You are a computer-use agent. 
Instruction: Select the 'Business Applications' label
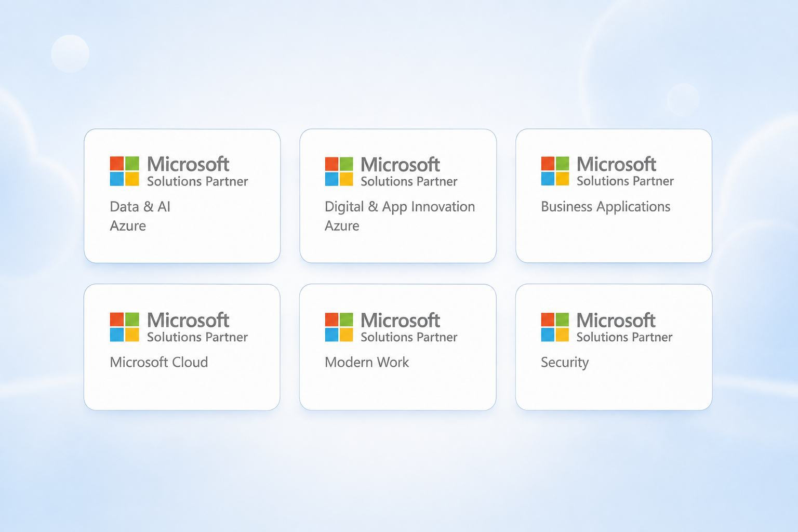(x=606, y=207)
